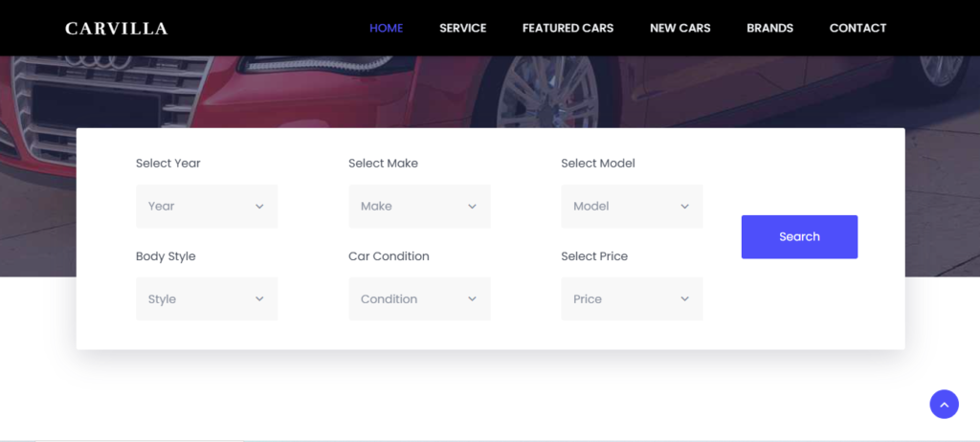Open the Contact menu item

(x=857, y=28)
